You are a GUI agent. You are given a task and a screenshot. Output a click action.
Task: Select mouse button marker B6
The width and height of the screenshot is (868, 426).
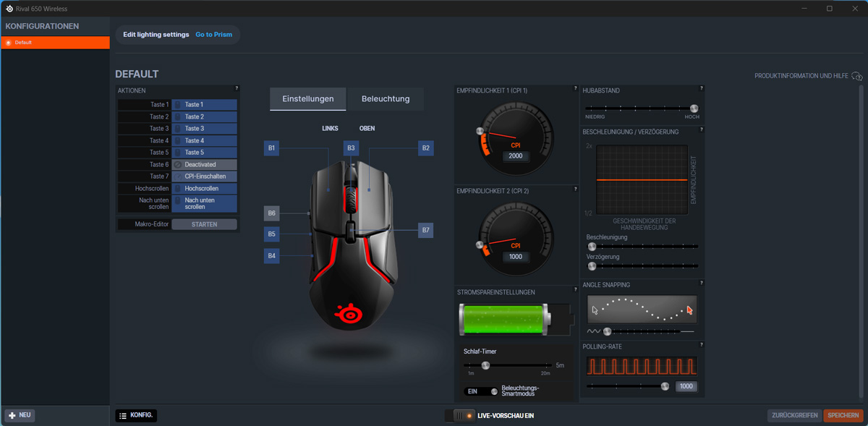(x=272, y=213)
